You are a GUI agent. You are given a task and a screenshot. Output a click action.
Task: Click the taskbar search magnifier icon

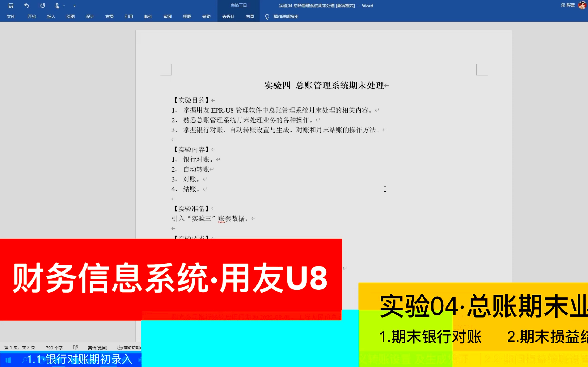[x=24, y=360]
